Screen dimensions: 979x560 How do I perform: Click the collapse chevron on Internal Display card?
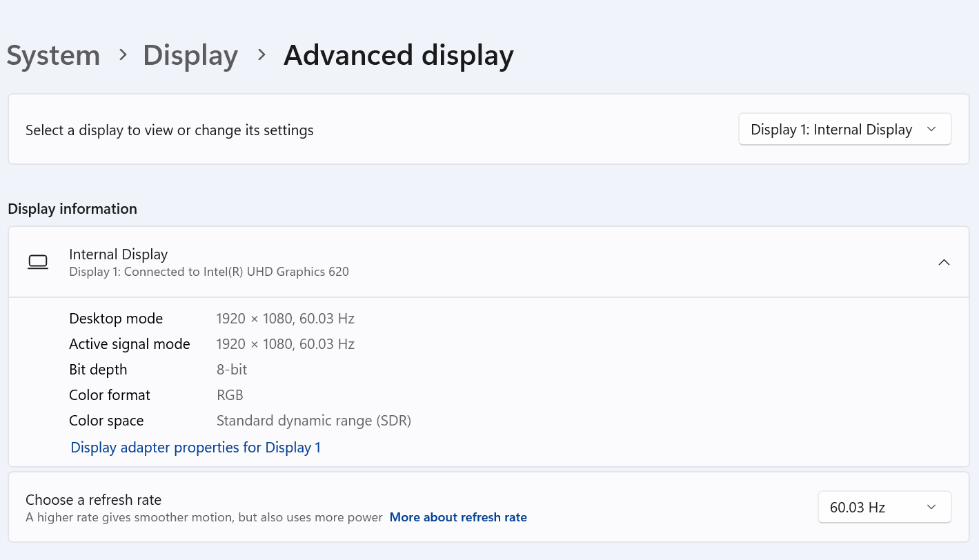[944, 262]
